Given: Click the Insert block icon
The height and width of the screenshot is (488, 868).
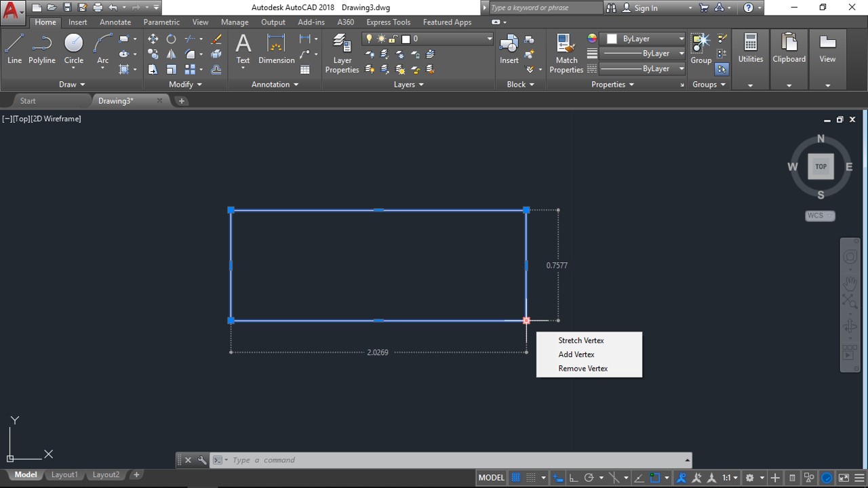Looking at the screenshot, I should point(509,49).
